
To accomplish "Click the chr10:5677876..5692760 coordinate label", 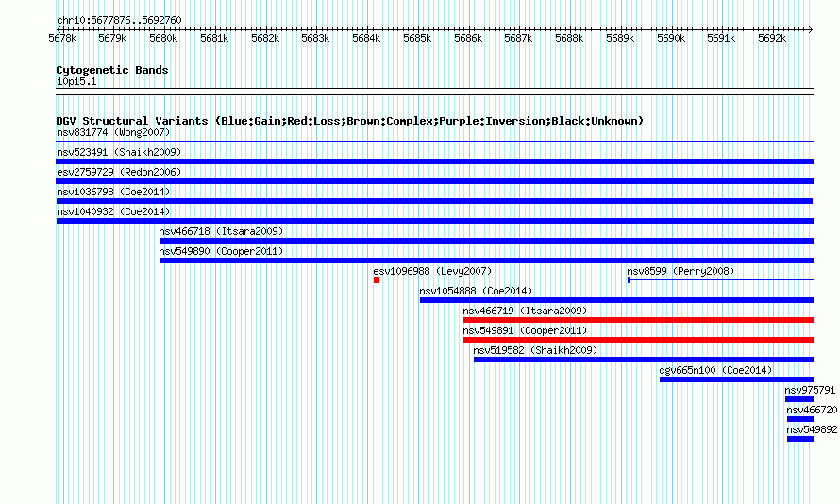I will pyautogui.click(x=119, y=21).
